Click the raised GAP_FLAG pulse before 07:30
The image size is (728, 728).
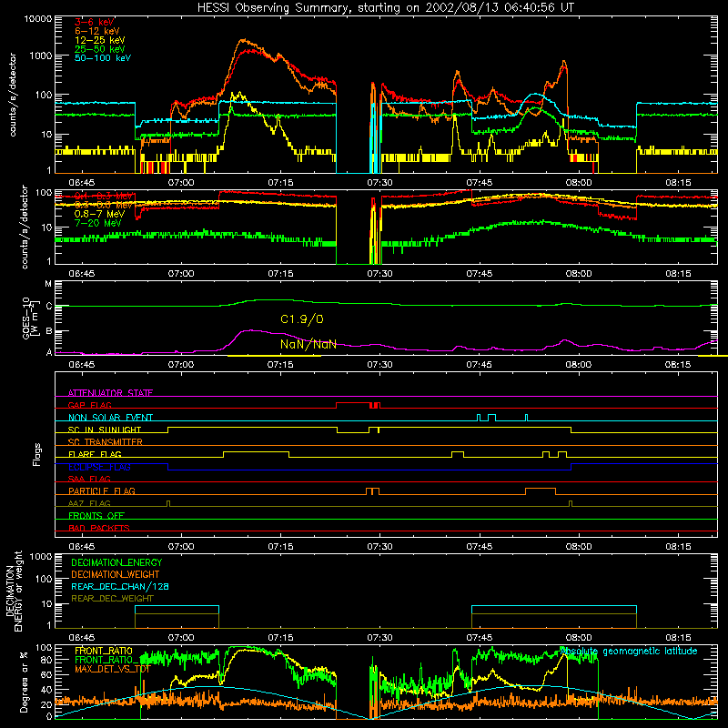pyautogui.click(x=353, y=403)
